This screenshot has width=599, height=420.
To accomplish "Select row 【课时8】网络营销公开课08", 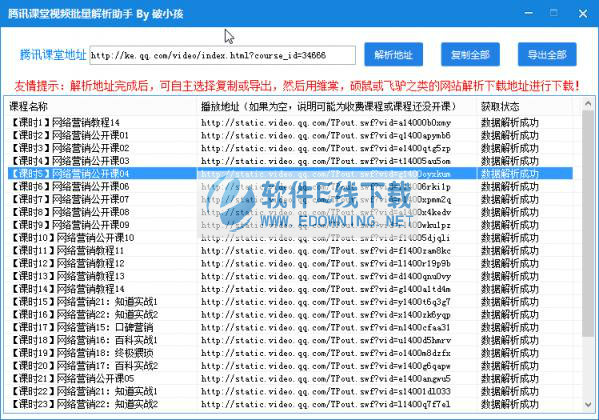I will click(x=290, y=212).
